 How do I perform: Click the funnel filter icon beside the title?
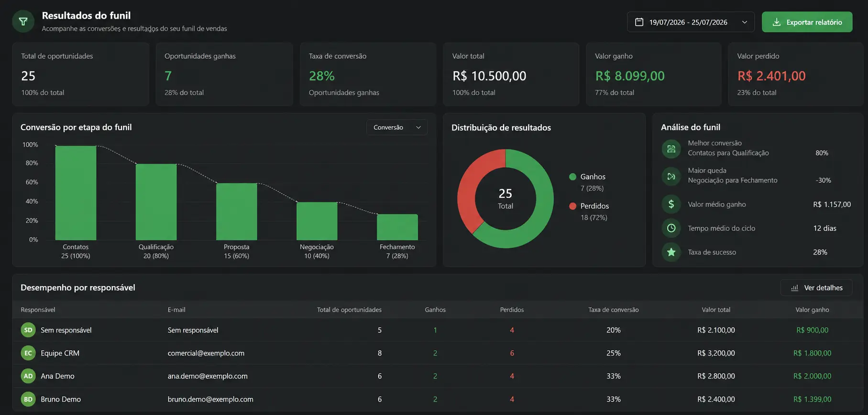23,22
